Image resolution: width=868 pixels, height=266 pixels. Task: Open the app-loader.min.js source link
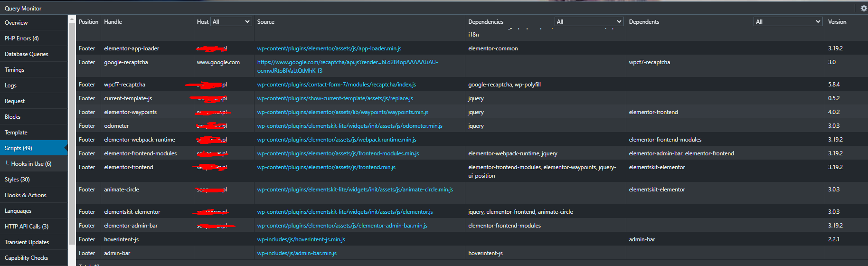coord(329,48)
